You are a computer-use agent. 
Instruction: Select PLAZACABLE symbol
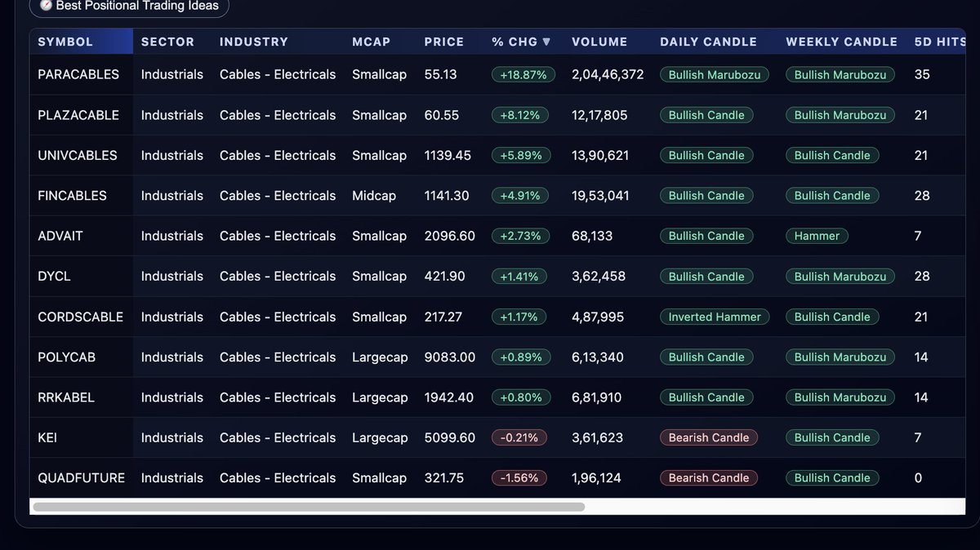tap(78, 115)
